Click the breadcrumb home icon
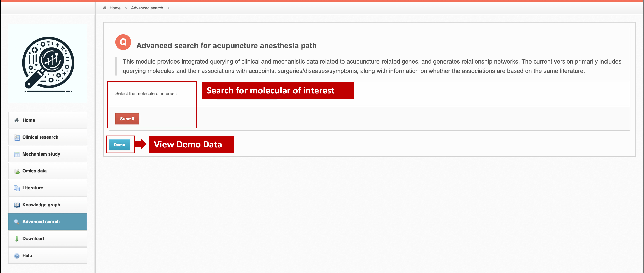644x273 pixels. coord(105,8)
